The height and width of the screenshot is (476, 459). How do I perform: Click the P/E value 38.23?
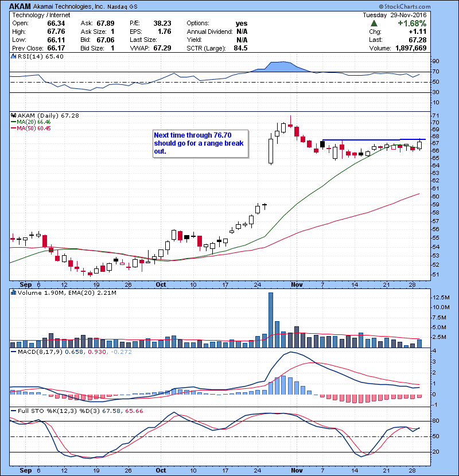tap(162, 24)
